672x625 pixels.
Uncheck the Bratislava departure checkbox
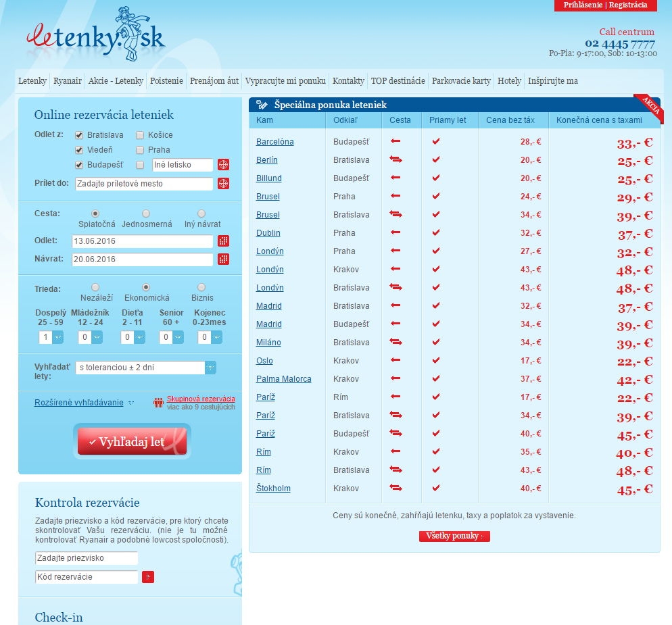coord(79,135)
